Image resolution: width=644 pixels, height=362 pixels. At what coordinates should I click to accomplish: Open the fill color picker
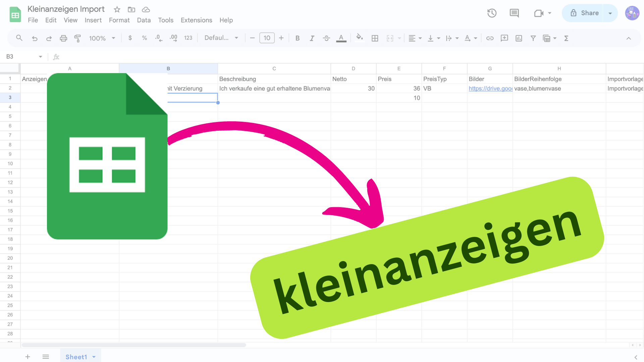click(360, 38)
